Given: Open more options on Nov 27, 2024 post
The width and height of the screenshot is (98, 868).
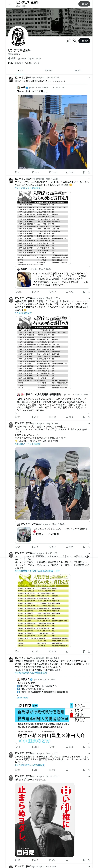Looking at the screenshot, I should point(89,78).
